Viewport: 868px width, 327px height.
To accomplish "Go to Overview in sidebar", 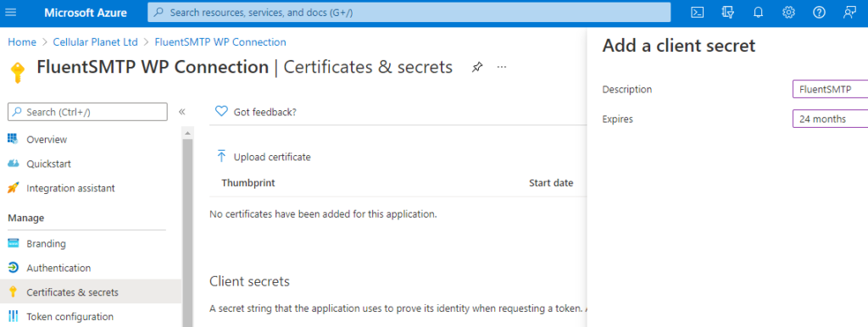I will pyautogui.click(x=47, y=140).
